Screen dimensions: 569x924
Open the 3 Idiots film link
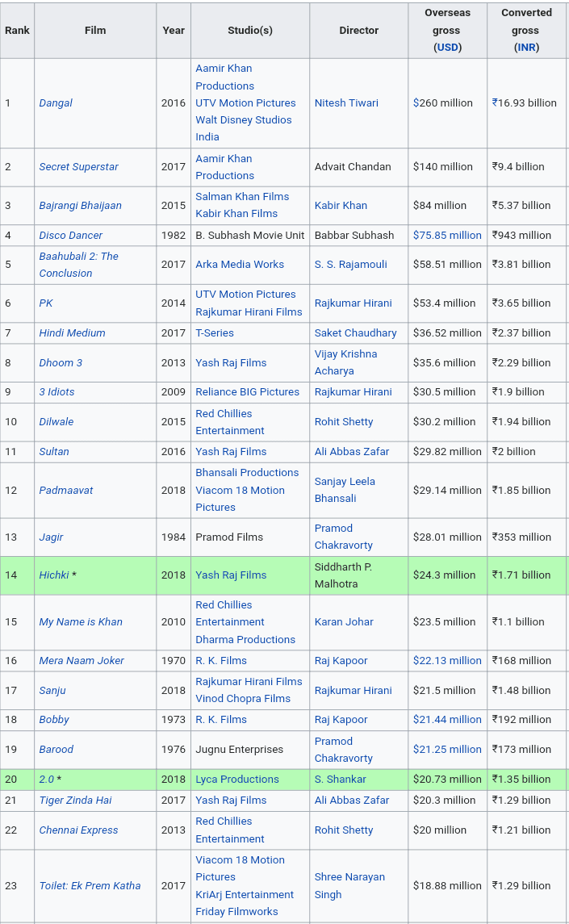click(56, 392)
